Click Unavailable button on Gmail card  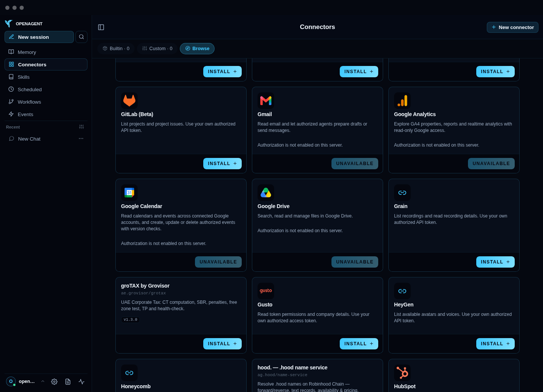pyautogui.click(x=355, y=164)
